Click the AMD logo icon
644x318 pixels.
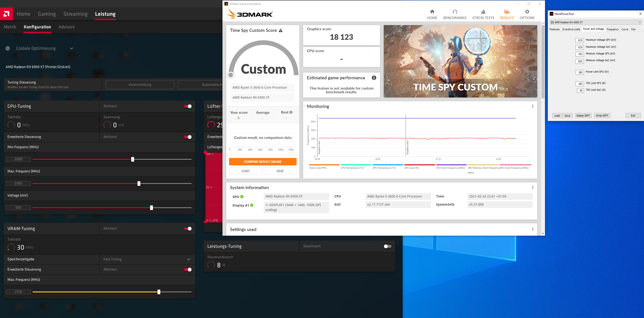(7, 14)
